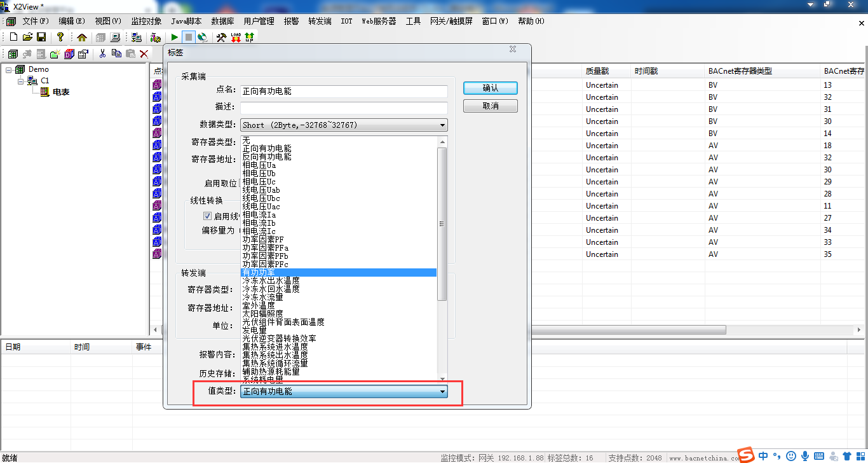Collapse the Demo tree node
The width and height of the screenshot is (868, 463).
click(9, 69)
